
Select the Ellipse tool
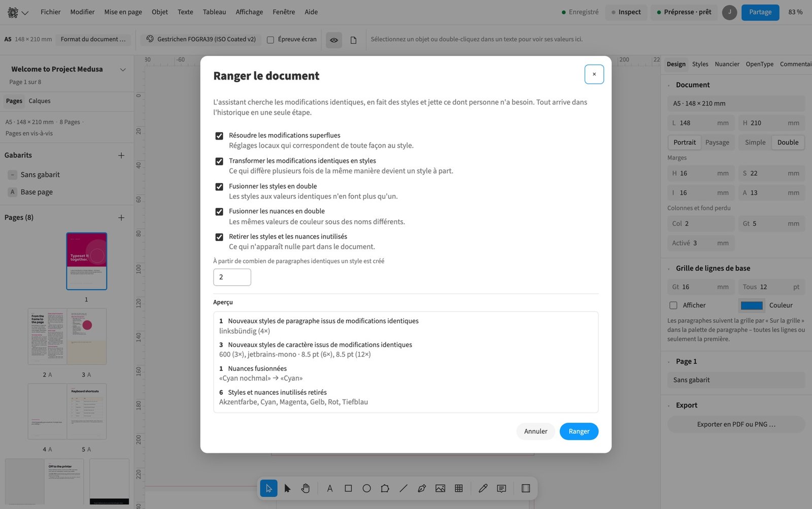point(366,488)
